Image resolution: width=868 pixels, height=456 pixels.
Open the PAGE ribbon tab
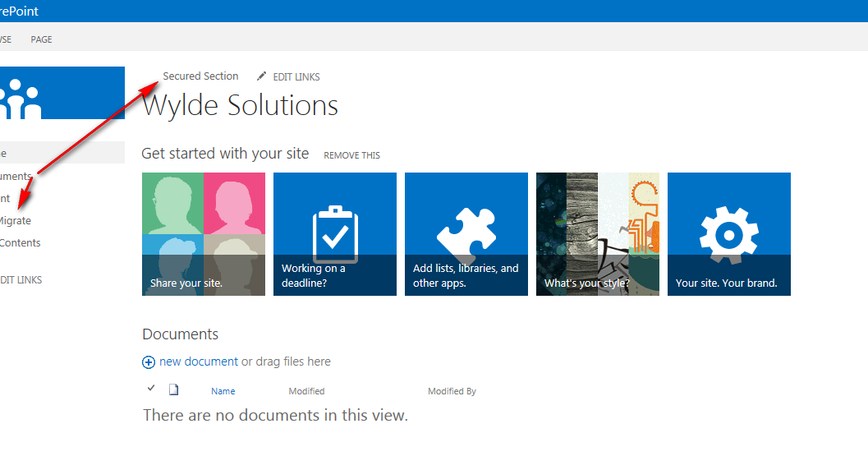coord(42,39)
